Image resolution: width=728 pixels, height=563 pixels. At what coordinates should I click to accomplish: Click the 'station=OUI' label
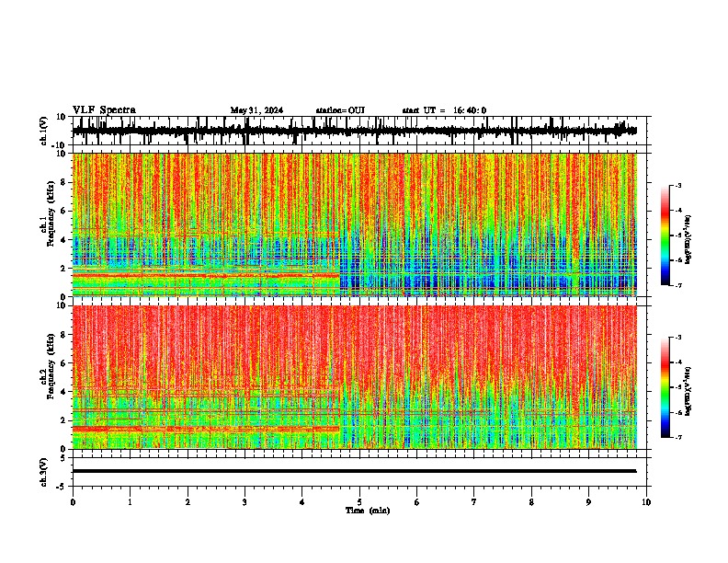tap(340, 110)
